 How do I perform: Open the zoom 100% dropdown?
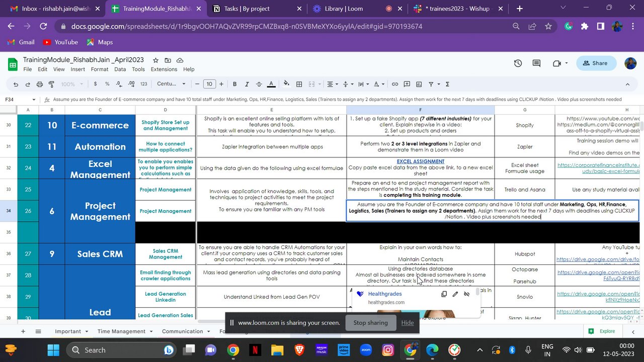tap(72, 84)
